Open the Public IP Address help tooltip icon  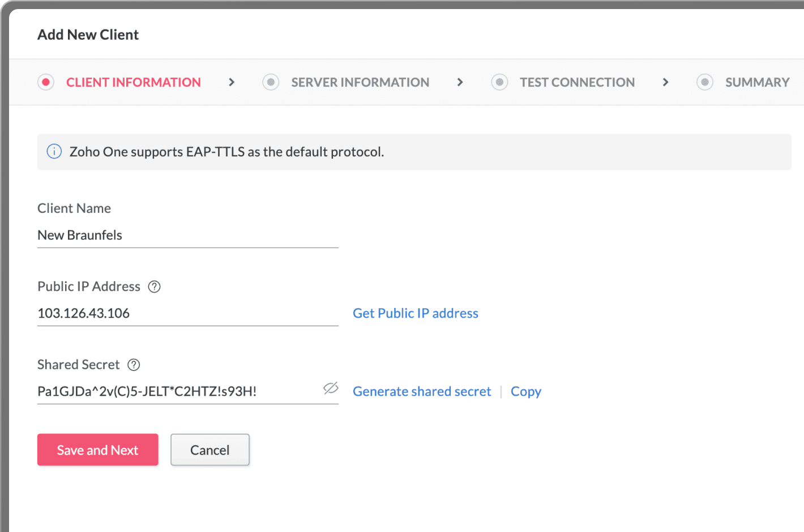click(154, 286)
